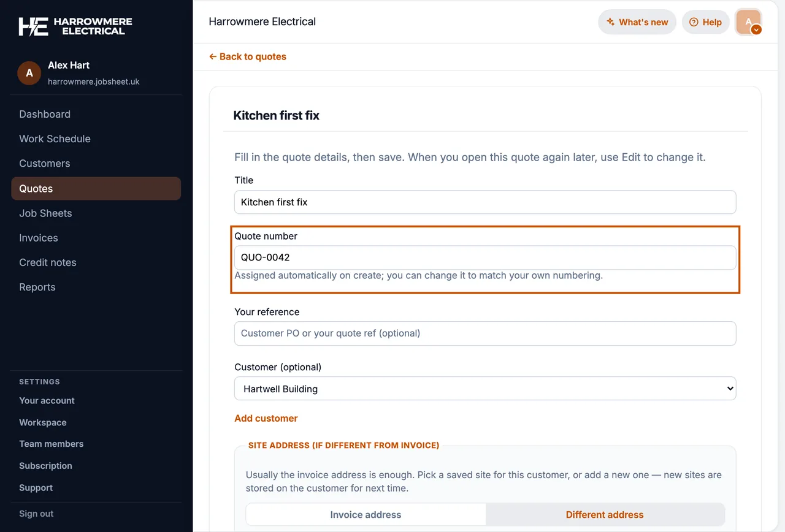Click the Your reference input
Screen dimensions: 785x532
tap(485, 333)
